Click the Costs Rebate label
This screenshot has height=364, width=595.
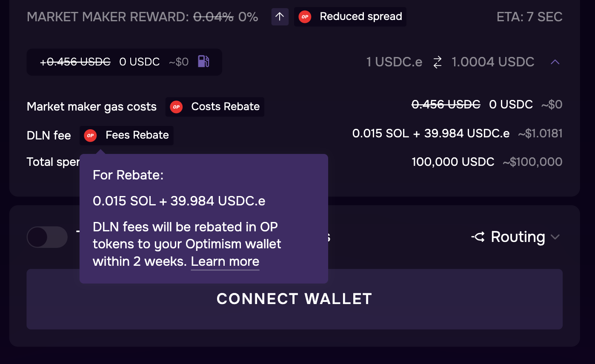(x=225, y=106)
